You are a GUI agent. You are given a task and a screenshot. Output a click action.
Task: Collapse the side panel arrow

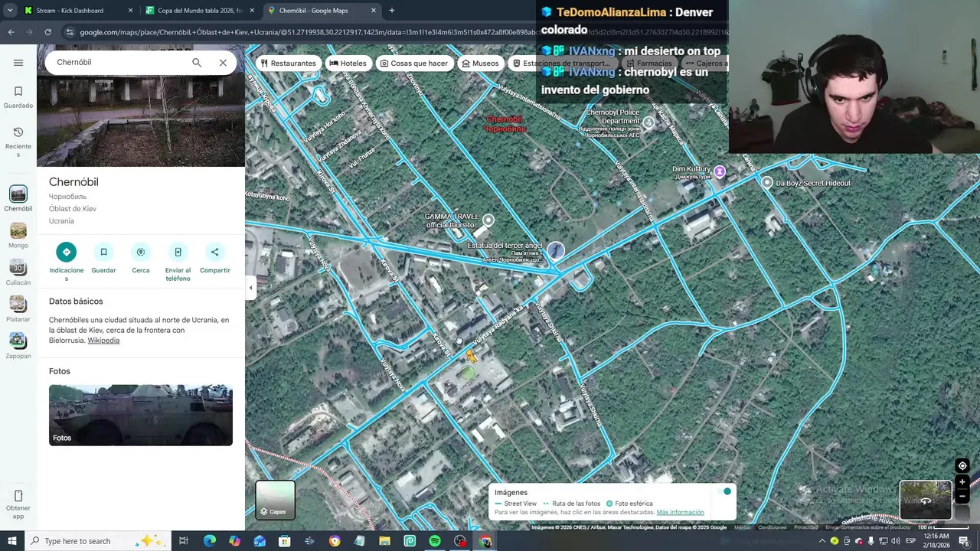click(250, 288)
